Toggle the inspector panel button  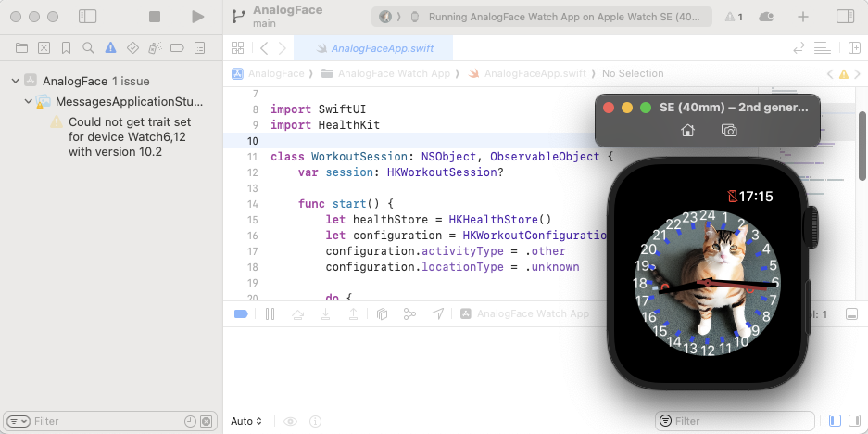pos(845,17)
